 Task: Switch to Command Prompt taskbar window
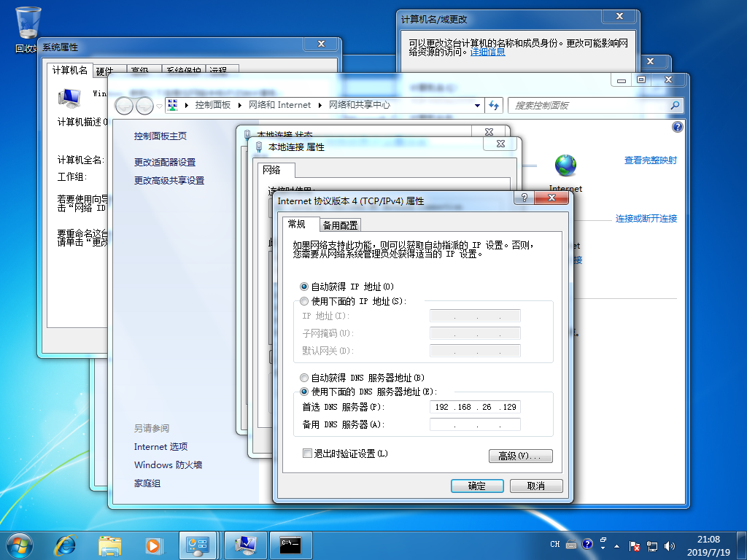coord(290,544)
